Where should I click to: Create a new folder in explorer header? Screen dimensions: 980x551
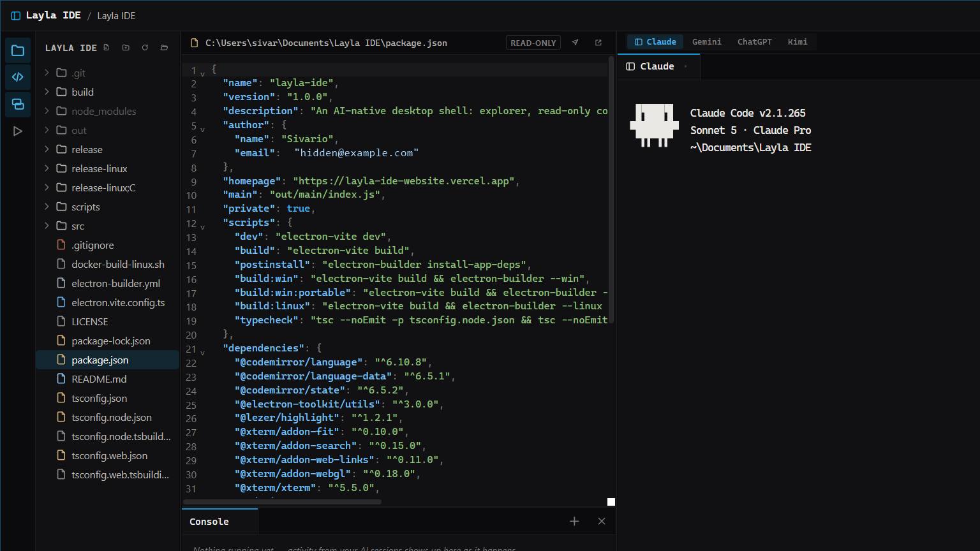point(126,48)
